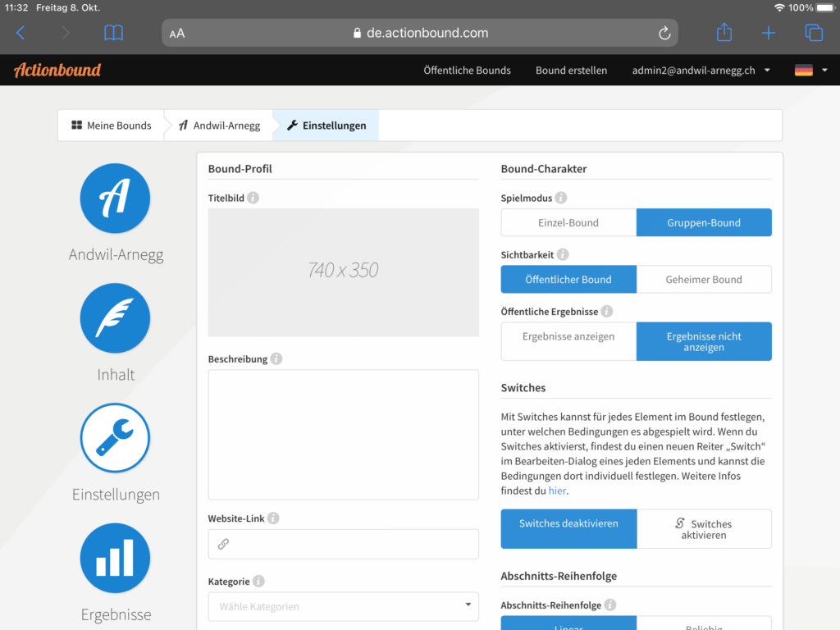Go to Öffentliche Bounds menu
The height and width of the screenshot is (630, 840).
click(x=467, y=71)
